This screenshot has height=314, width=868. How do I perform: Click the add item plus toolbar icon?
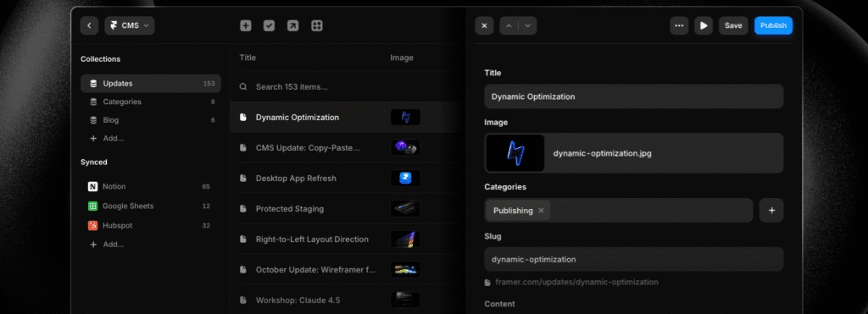pyautogui.click(x=245, y=25)
